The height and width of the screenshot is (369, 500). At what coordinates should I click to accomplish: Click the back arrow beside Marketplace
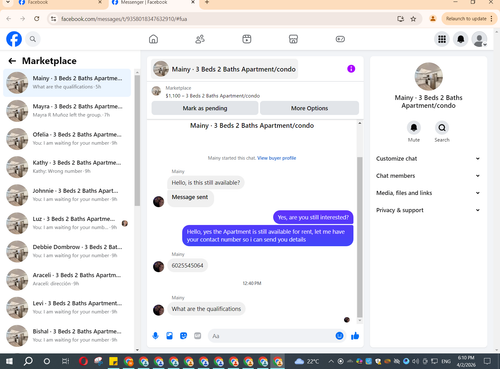[x=12, y=61]
